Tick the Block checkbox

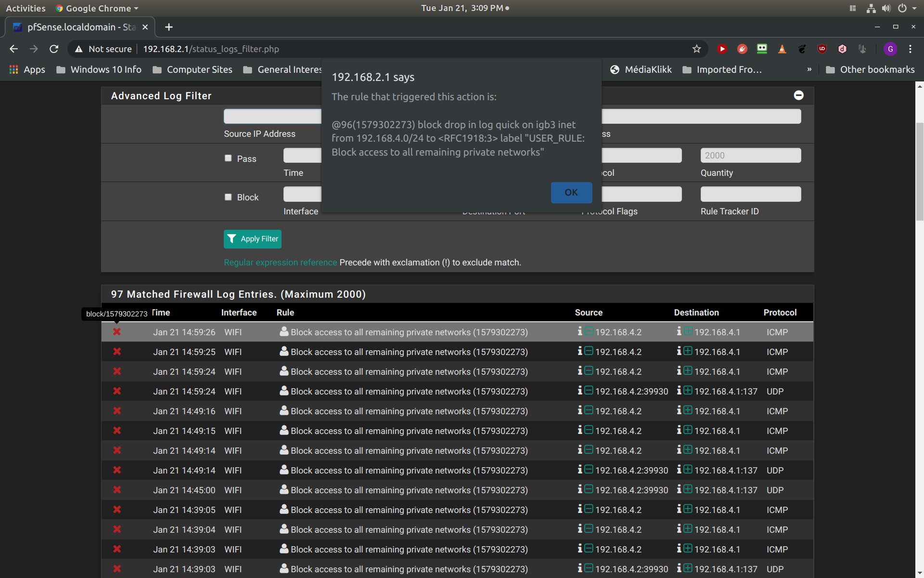[x=228, y=197]
